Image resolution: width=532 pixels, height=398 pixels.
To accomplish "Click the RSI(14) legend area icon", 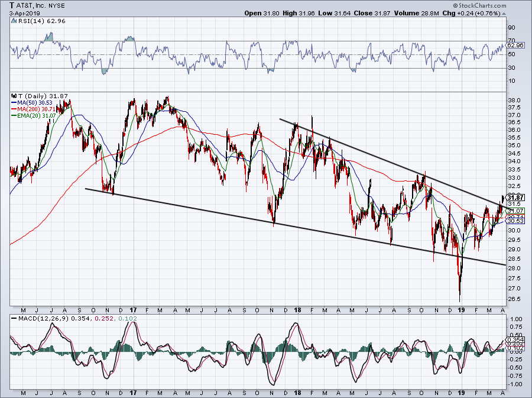I will pos(14,21).
